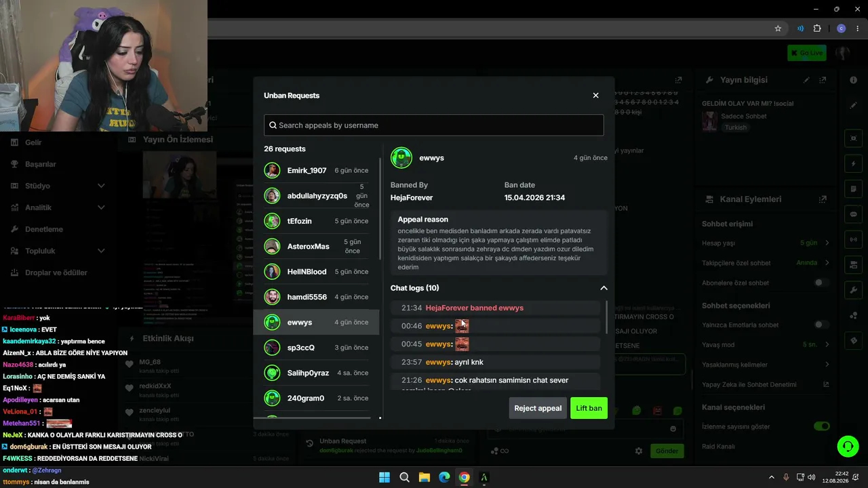Open the Windows Start menu
This screenshot has height=488, width=868.
click(384, 477)
